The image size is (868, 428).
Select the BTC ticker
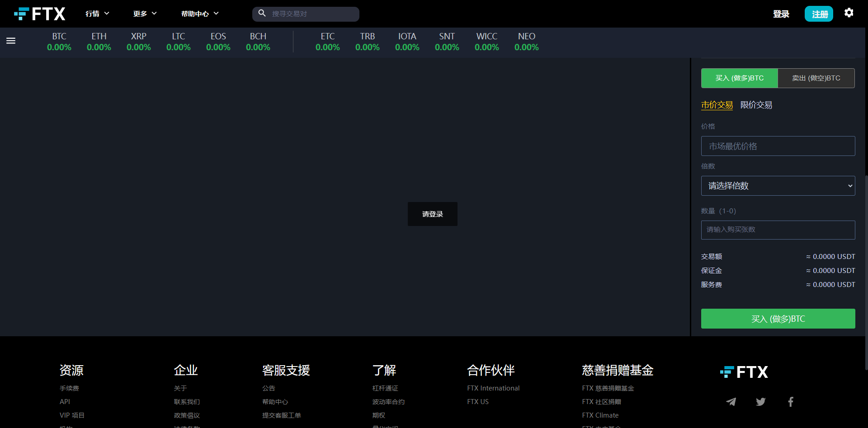click(59, 42)
